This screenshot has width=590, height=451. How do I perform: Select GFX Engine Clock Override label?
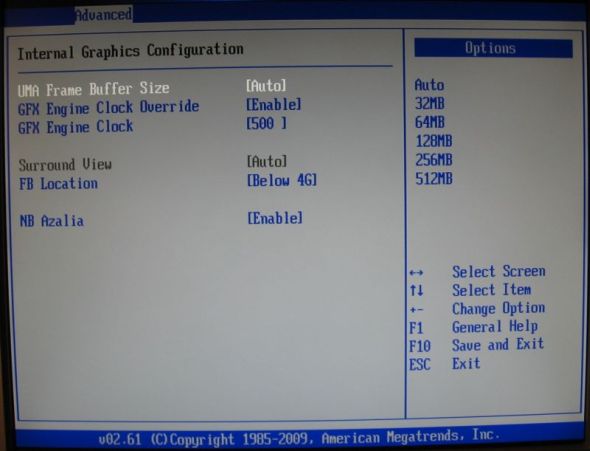(x=108, y=108)
